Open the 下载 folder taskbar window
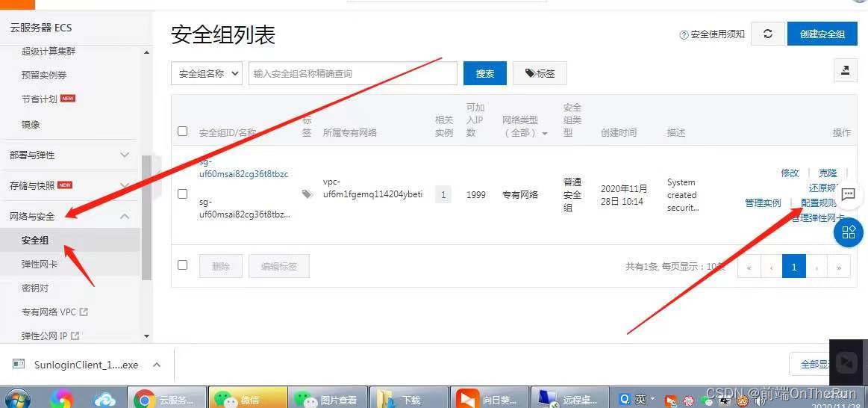868x408 pixels. point(408,398)
